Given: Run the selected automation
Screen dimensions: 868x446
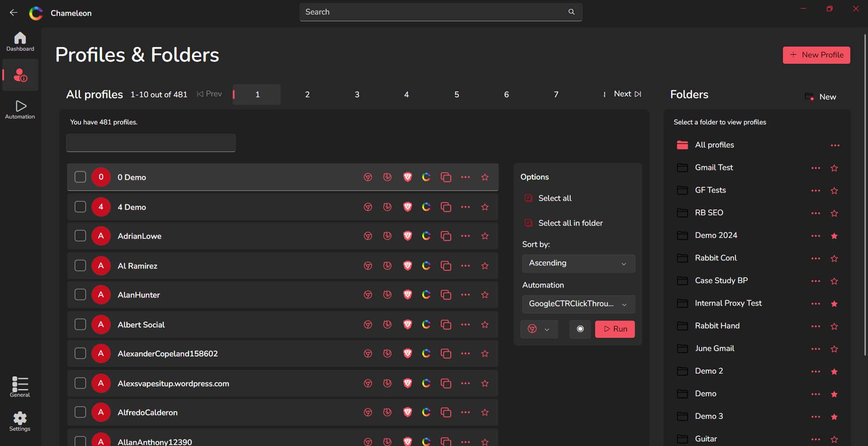Looking at the screenshot, I should 615,329.
